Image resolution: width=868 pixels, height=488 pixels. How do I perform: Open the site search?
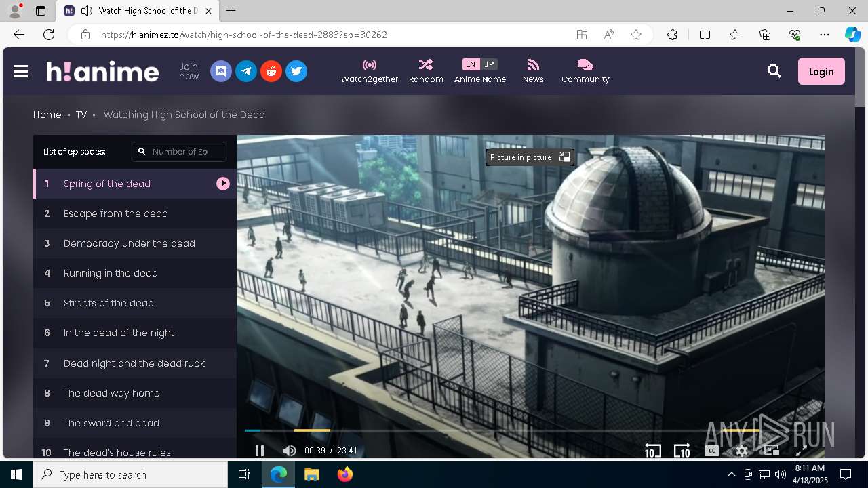click(x=774, y=71)
